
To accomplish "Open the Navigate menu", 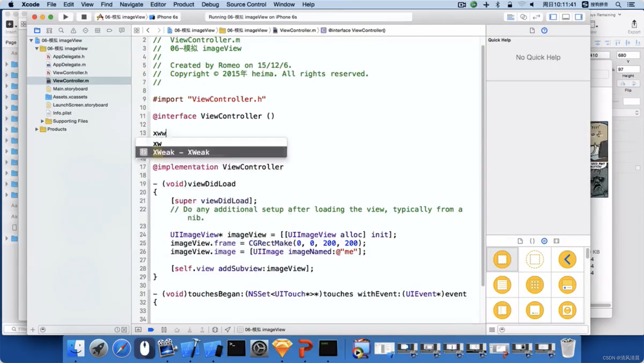I will (131, 4).
